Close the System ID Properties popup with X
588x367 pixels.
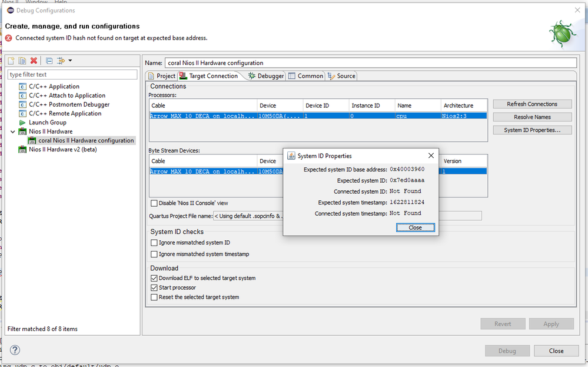[431, 156]
